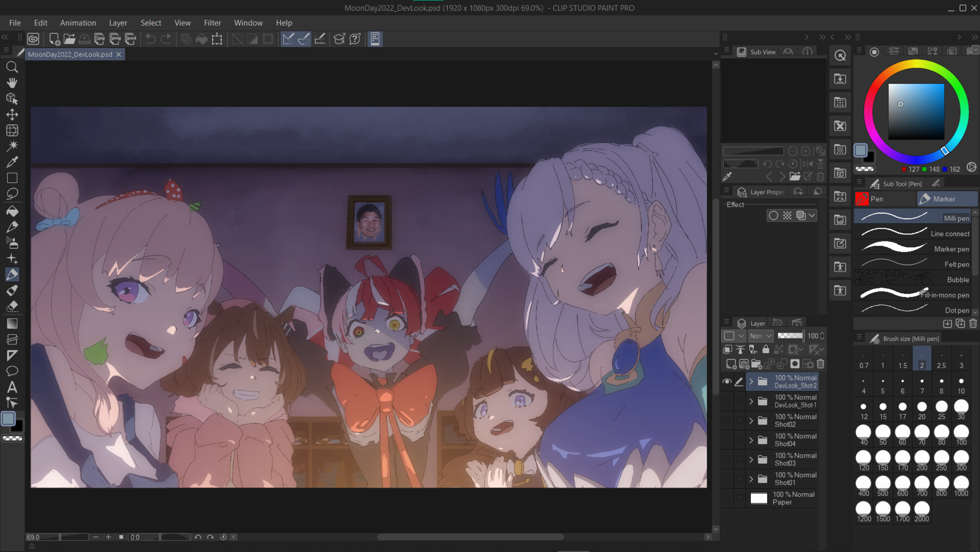Expand the DevLook_Shot-2 folder in the layer list
The height and width of the screenshot is (552, 980).
(751, 381)
